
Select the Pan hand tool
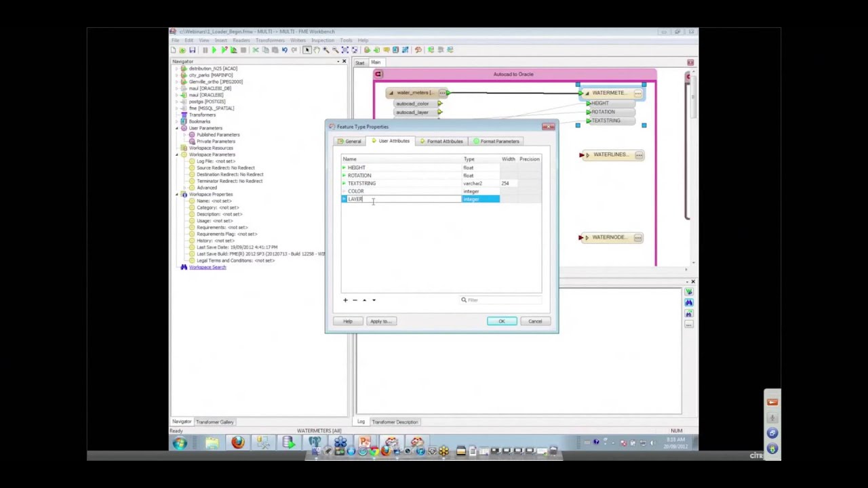coord(317,49)
